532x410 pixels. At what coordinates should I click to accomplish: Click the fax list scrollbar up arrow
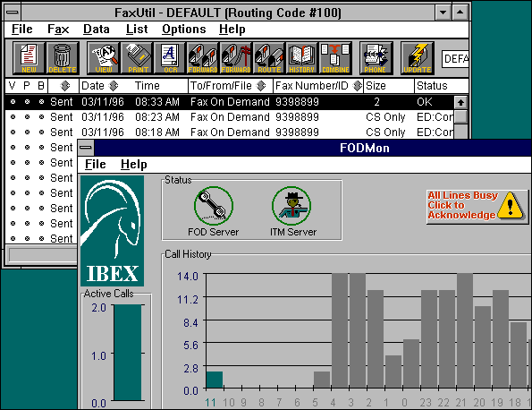(460, 102)
